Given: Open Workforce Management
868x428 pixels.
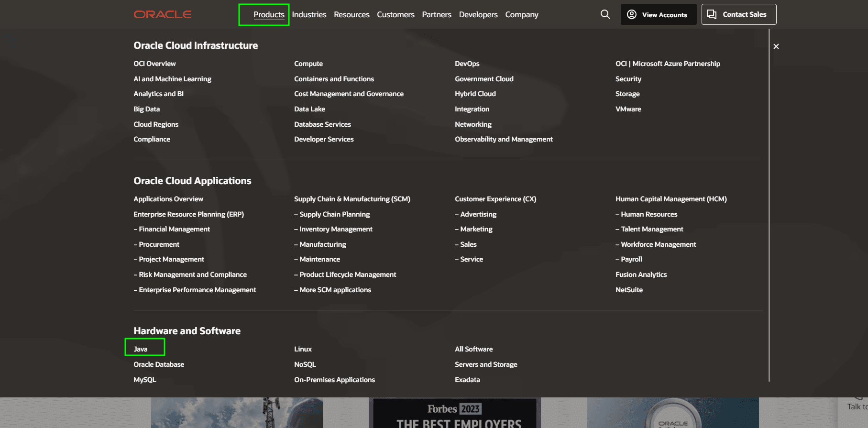Looking at the screenshot, I should tap(656, 244).
